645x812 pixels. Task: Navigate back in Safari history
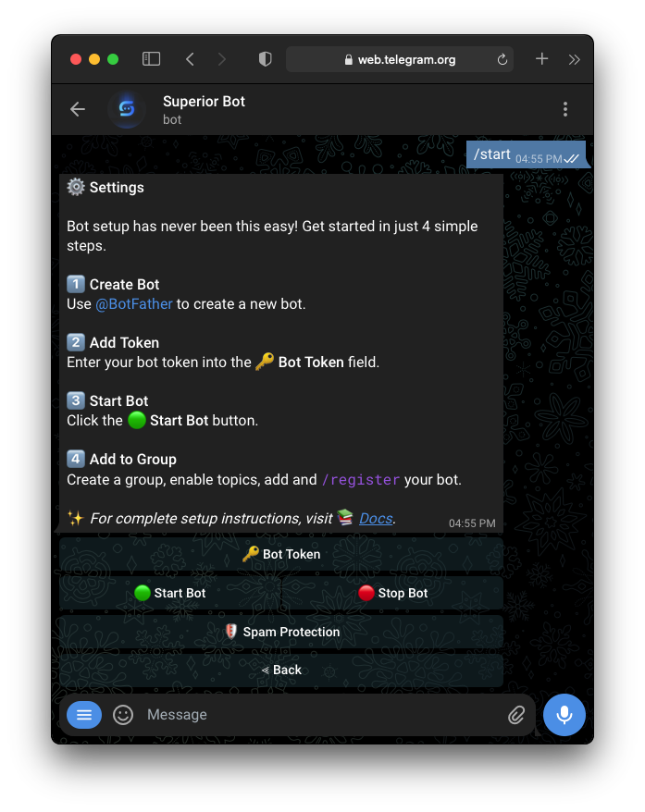click(190, 59)
